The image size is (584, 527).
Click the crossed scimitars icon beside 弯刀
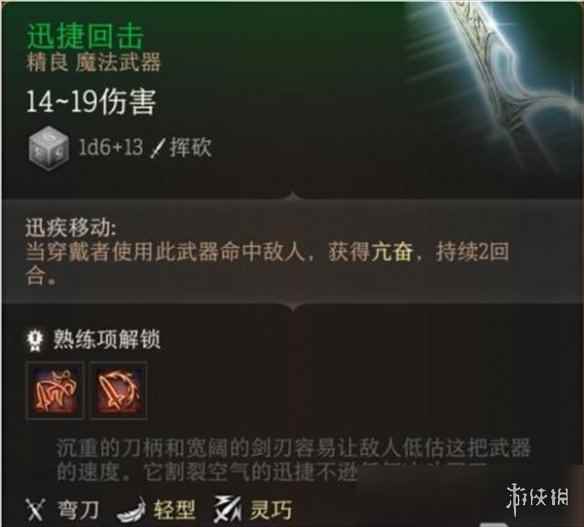[35, 509]
